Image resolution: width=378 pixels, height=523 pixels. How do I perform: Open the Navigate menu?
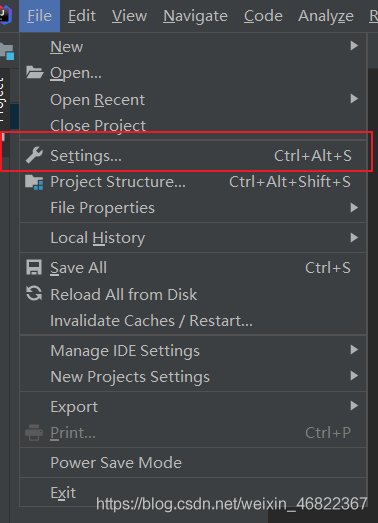(195, 16)
